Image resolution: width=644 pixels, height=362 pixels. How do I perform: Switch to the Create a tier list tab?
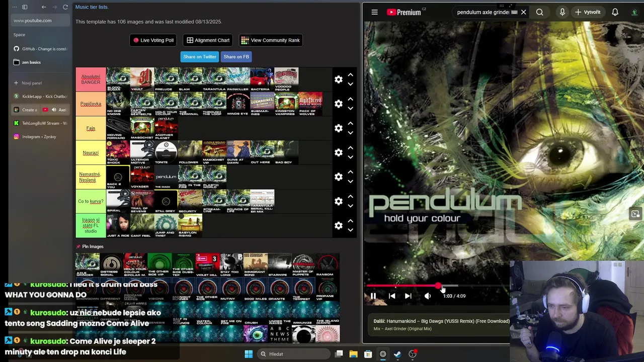(x=25, y=110)
